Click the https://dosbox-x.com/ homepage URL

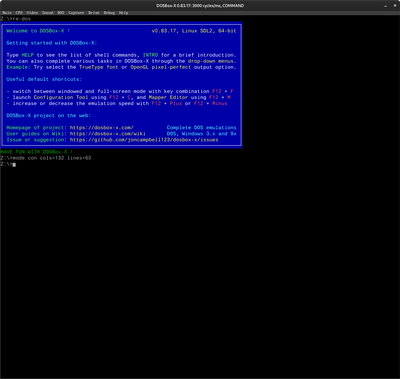[x=102, y=128]
